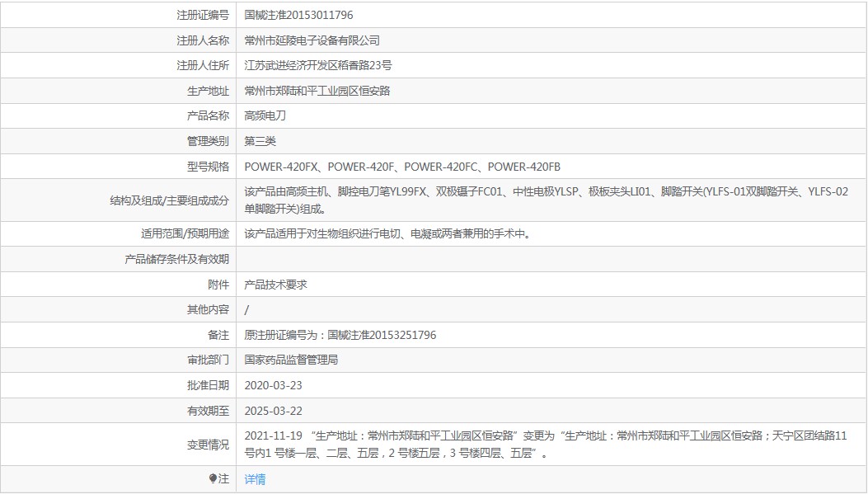868x499 pixels.
Task: Click the 附件 label
Action: coord(218,285)
